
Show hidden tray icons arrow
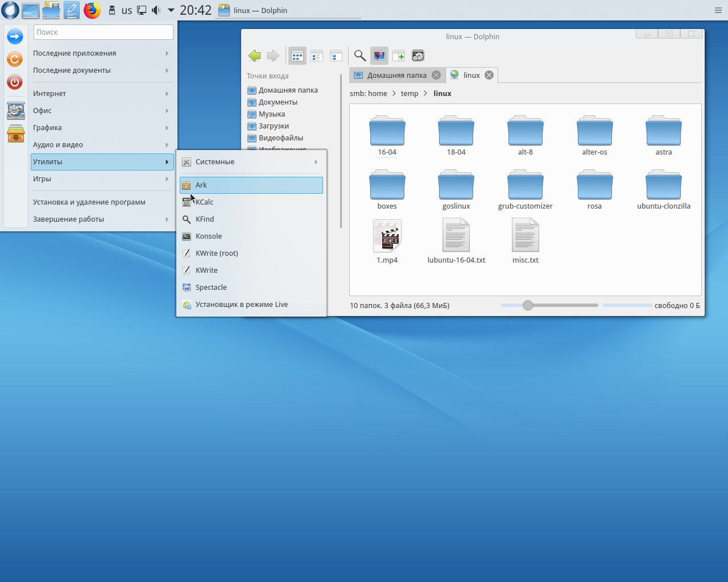click(x=171, y=10)
